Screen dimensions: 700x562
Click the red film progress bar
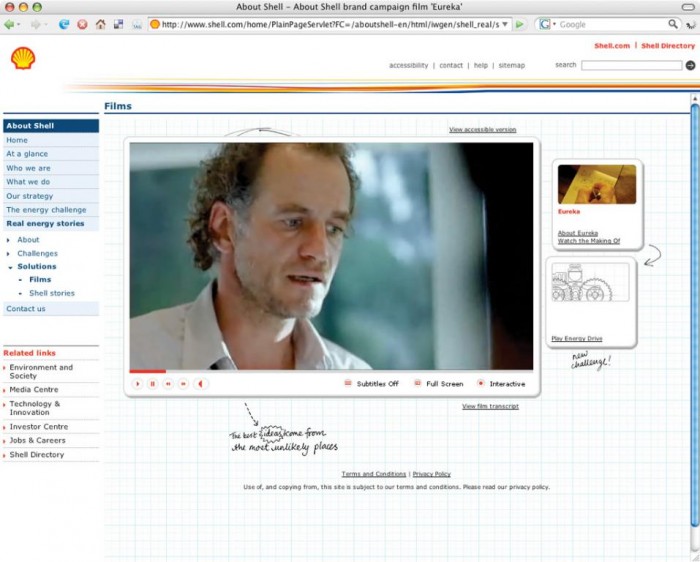coord(148,371)
